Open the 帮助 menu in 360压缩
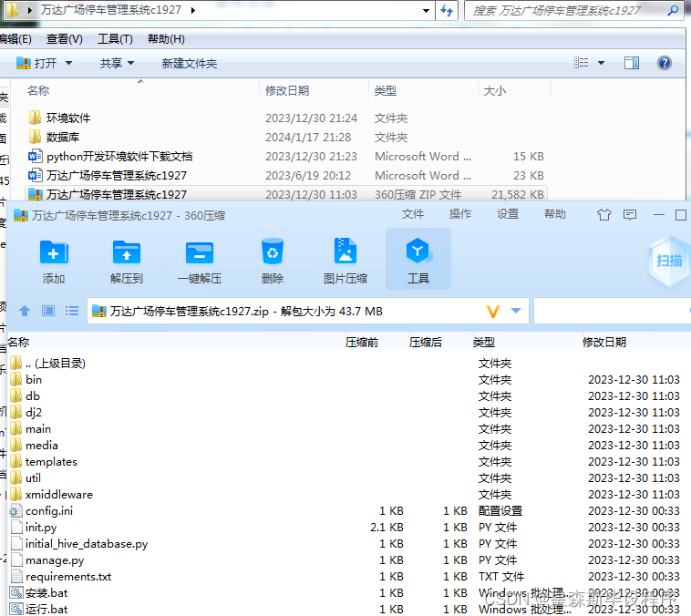Screen dimensions: 691x616 [x=555, y=214]
